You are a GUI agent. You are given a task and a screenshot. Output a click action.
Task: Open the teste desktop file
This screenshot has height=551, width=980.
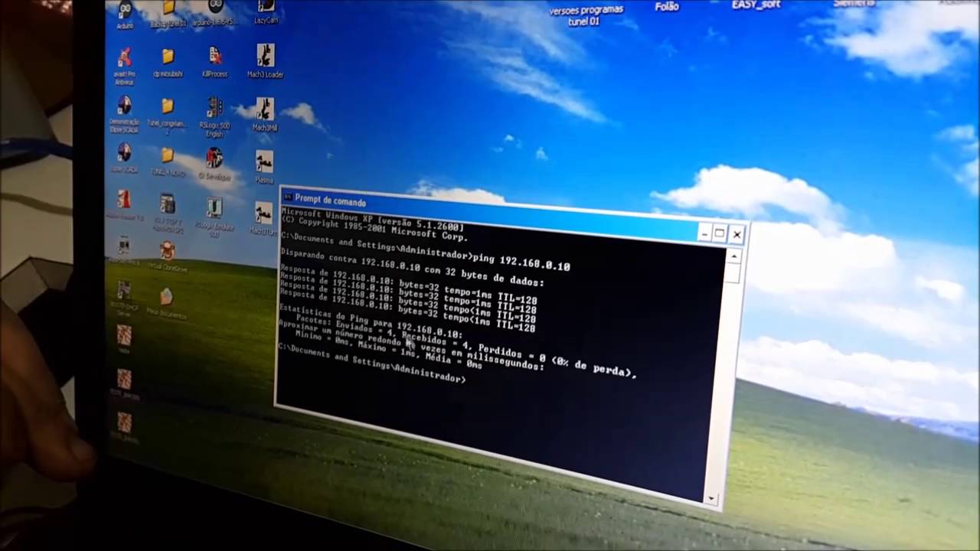[124, 339]
